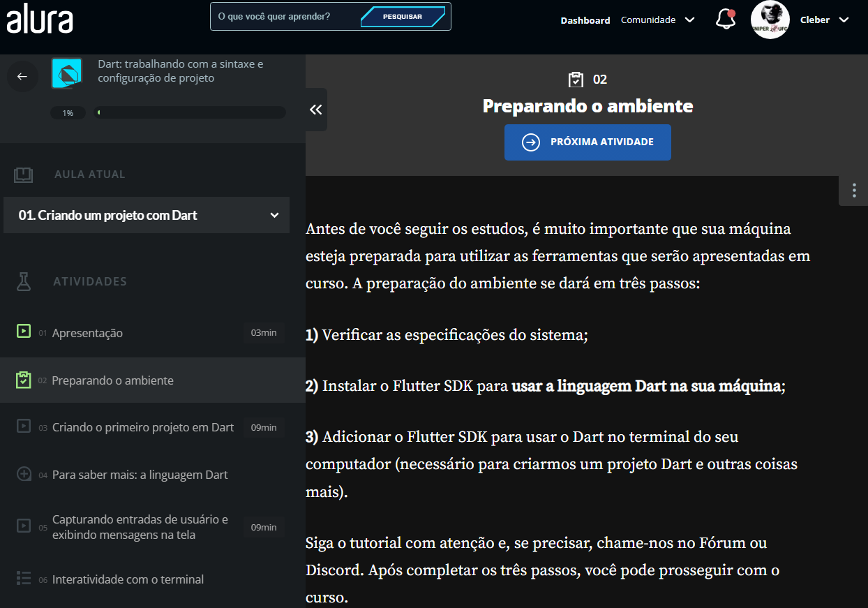Open the three-dot options menu

point(854,191)
